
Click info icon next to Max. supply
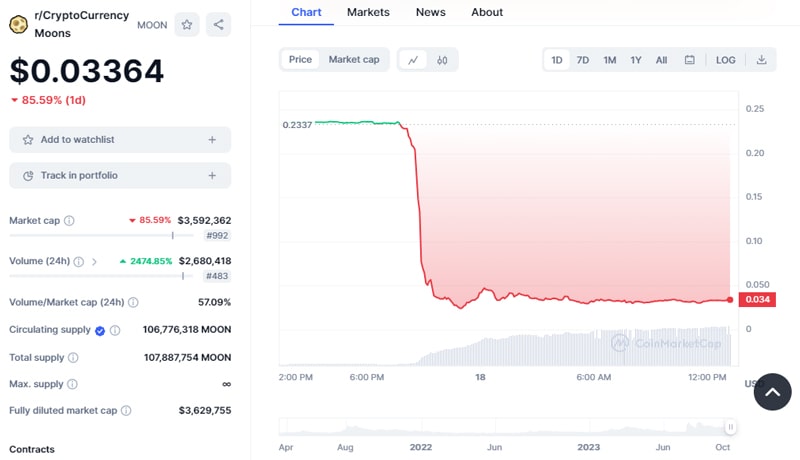click(72, 384)
